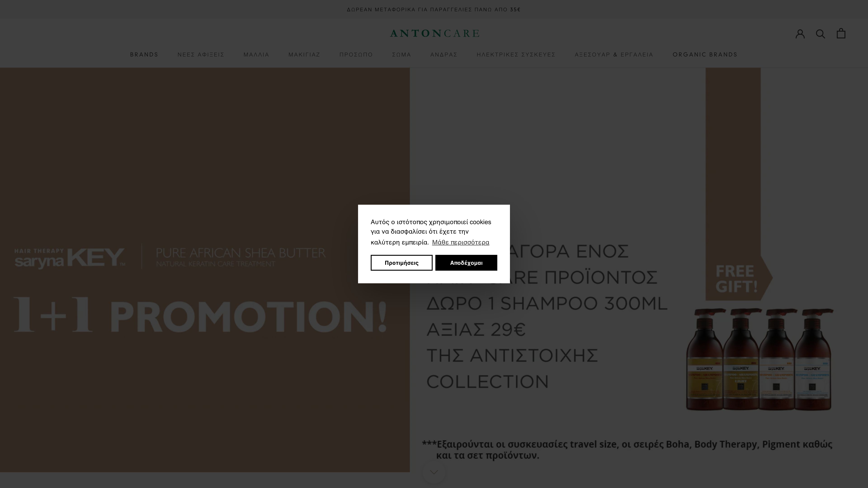This screenshot has height=488, width=868.
Task: Open the Μάθε περισσότερα cookies link
Action: [x=461, y=242]
